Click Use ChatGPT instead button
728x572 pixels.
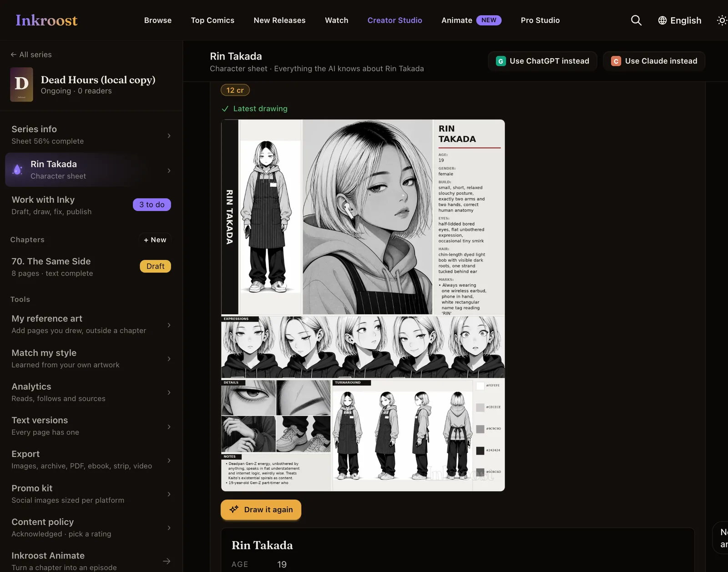542,61
